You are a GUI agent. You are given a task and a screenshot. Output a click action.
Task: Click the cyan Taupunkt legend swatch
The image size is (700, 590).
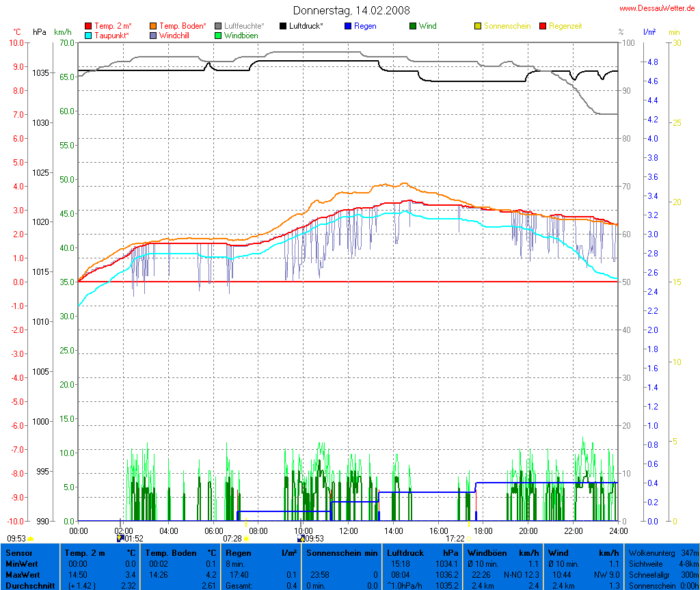[88, 35]
